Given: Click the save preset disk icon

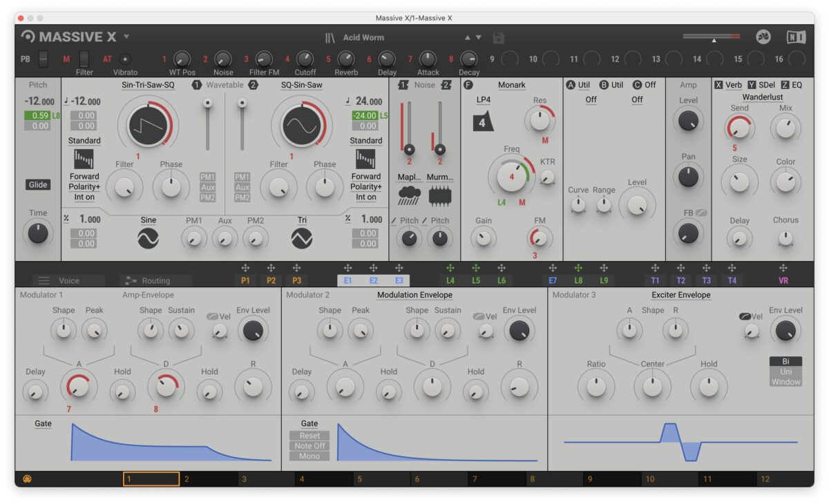Looking at the screenshot, I should (x=499, y=39).
